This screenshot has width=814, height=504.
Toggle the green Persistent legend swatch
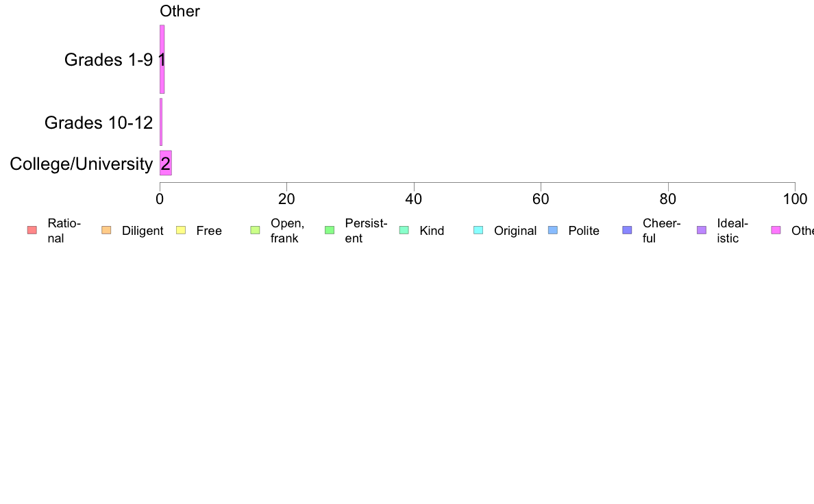click(x=329, y=230)
